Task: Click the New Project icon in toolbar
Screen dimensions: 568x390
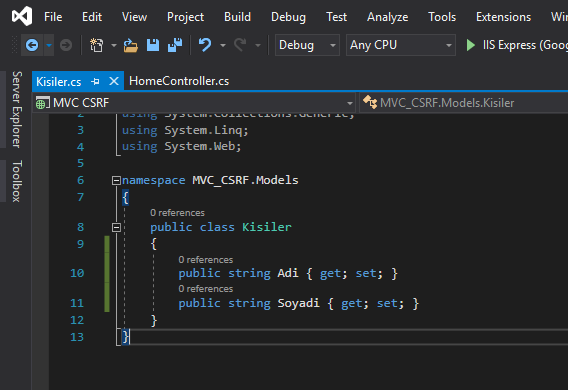Action: coord(96,45)
